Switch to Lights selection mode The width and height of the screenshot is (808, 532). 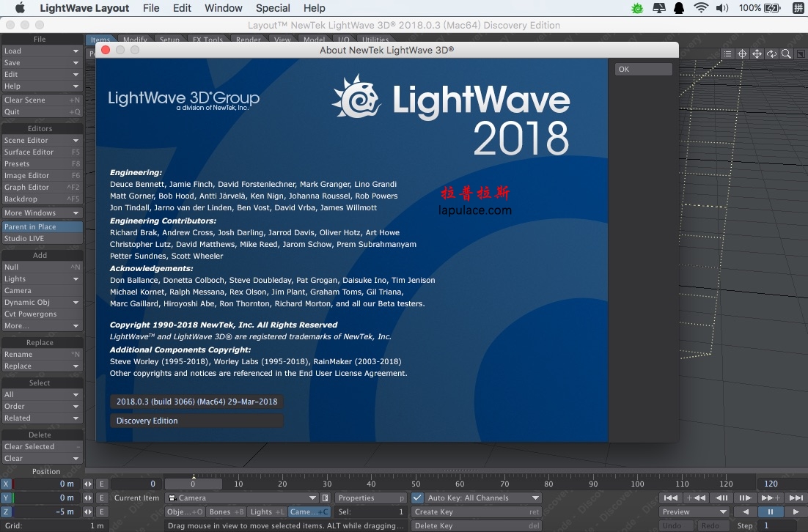tap(267, 512)
